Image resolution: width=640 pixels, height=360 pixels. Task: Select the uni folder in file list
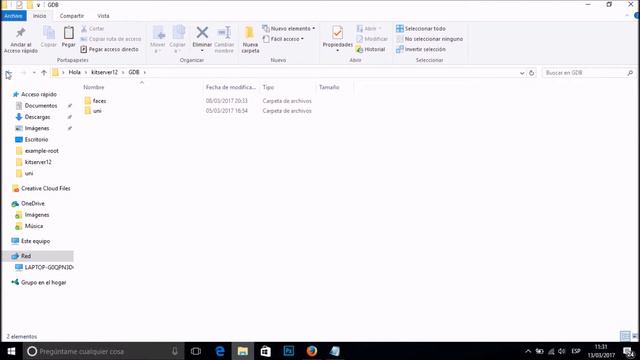pos(97,111)
